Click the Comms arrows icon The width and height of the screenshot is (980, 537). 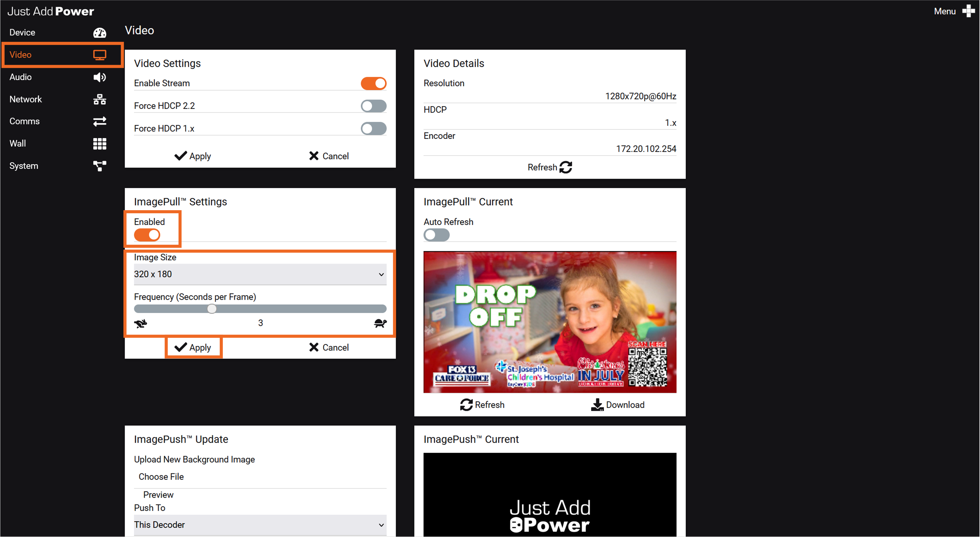(x=100, y=121)
